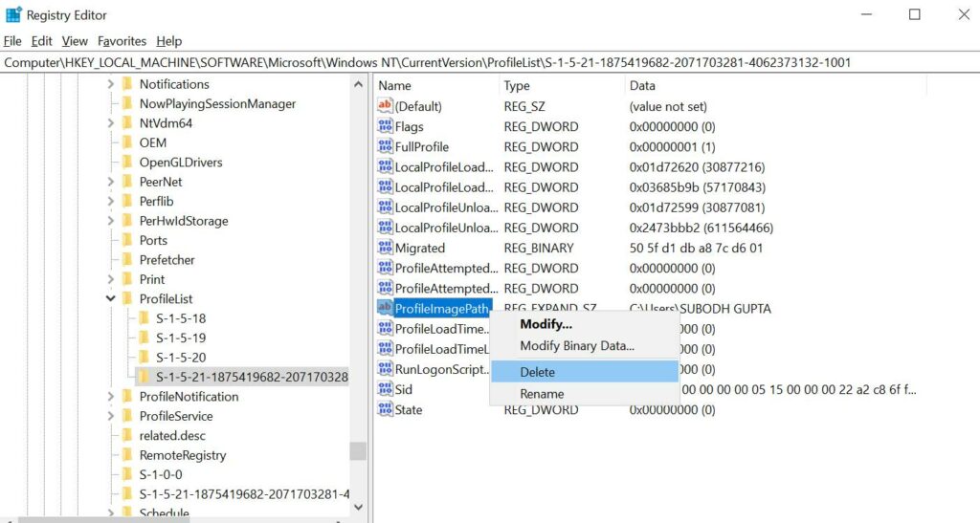Click the (Default) string value icon
This screenshot has width=980, height=523.
(385, 105)
